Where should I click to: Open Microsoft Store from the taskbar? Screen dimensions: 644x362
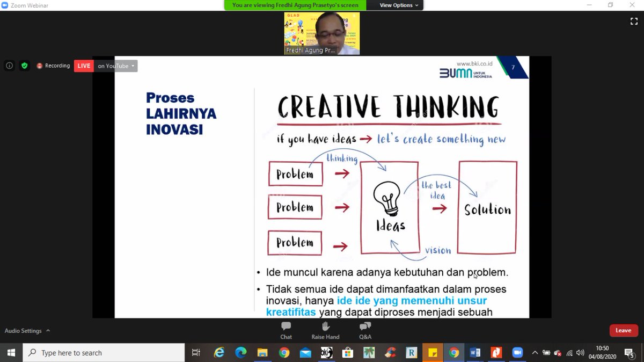tap(347, 352)
